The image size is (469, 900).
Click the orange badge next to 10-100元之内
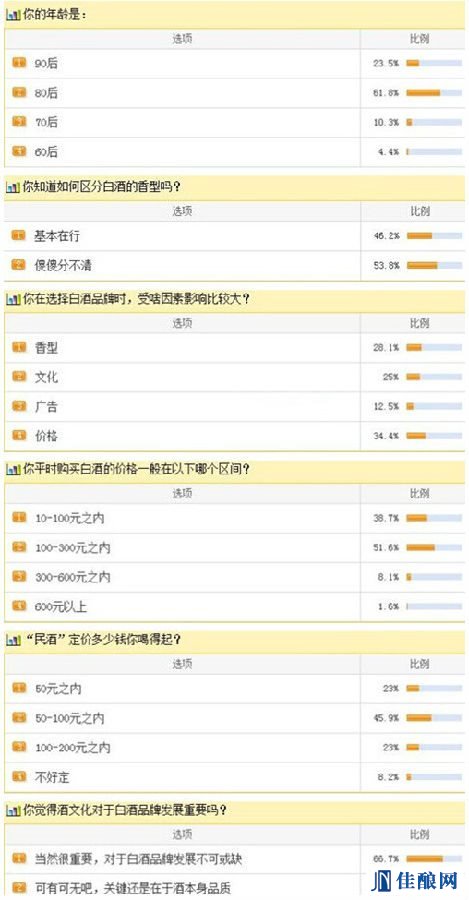pos(20,517)
